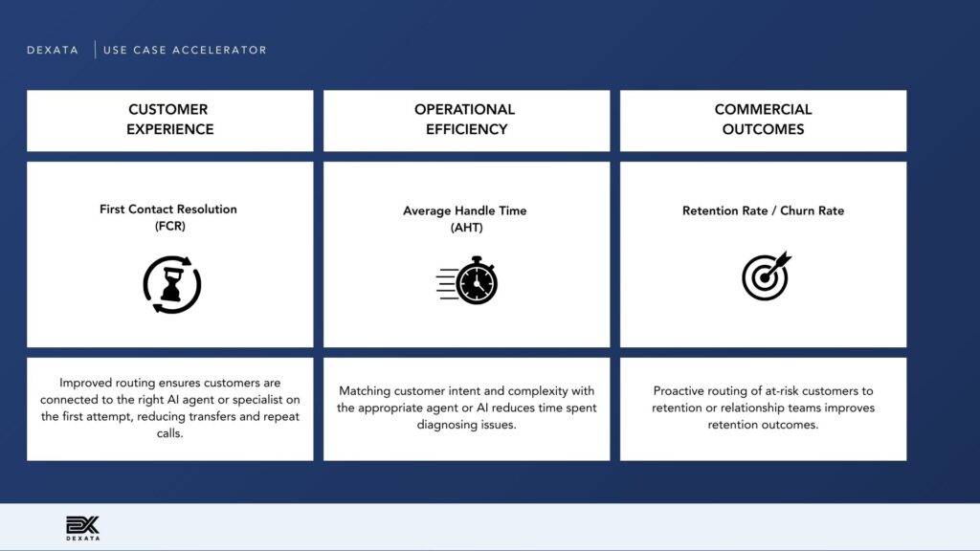Open the Operational Efficiency column header
This screenshot has width=980, height=551.
(466, 121)
